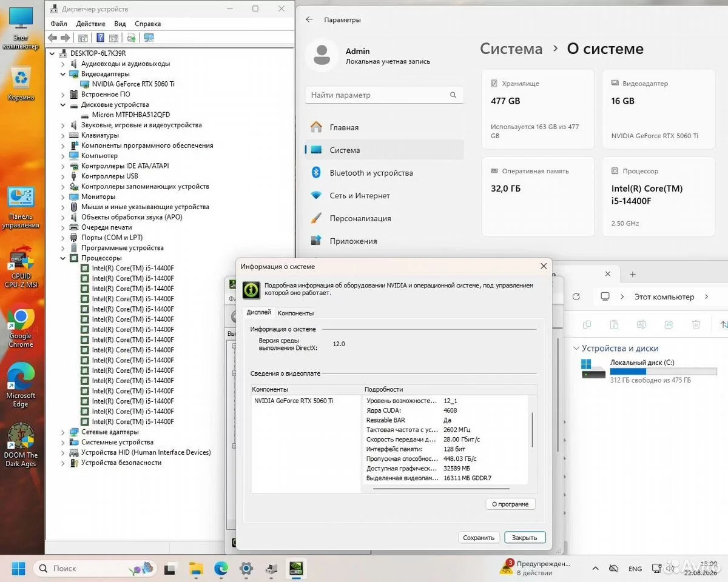Click Этот компьютер in Explorer address bar
This screenshot has width=728, height=582.
664,297
